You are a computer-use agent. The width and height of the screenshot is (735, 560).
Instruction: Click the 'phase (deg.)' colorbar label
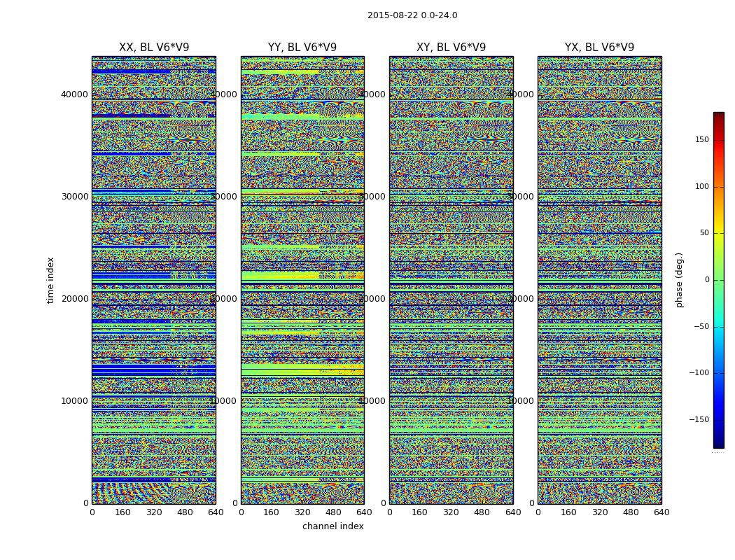click(679, 280)
